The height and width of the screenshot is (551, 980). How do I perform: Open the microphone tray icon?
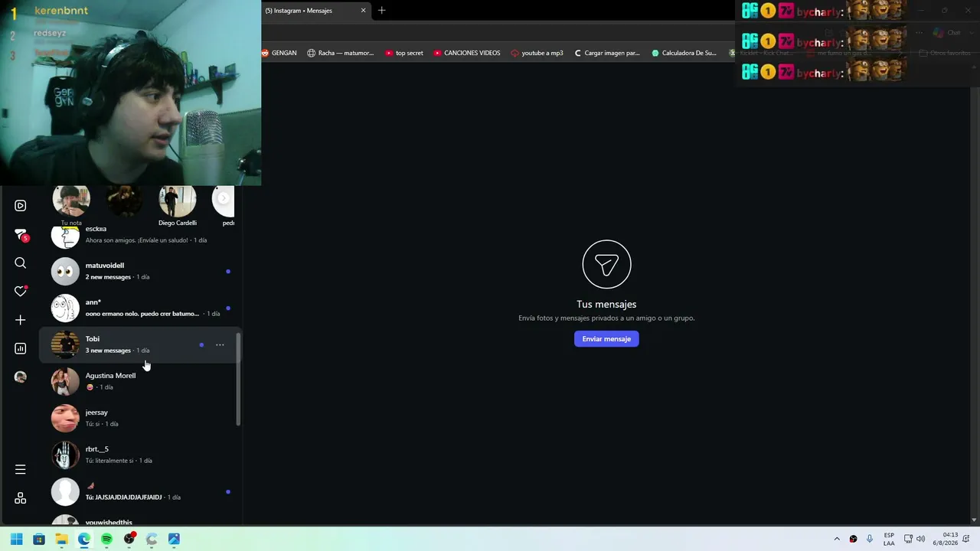[x=871, y=539]
